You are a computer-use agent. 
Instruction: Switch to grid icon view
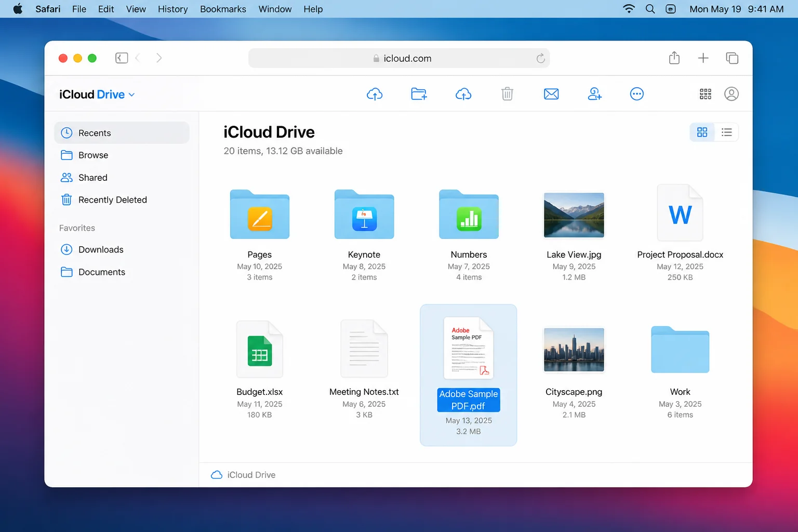[x=702, y=132]
